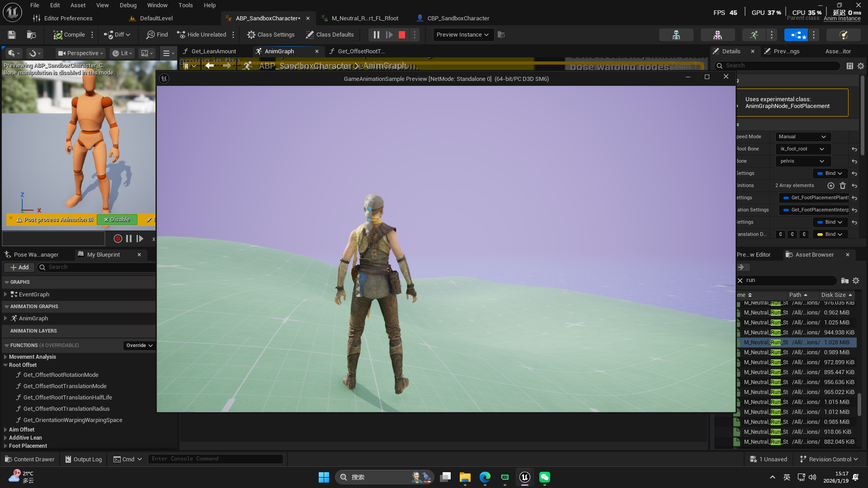Add a new array element to definitions

(830, 186)
